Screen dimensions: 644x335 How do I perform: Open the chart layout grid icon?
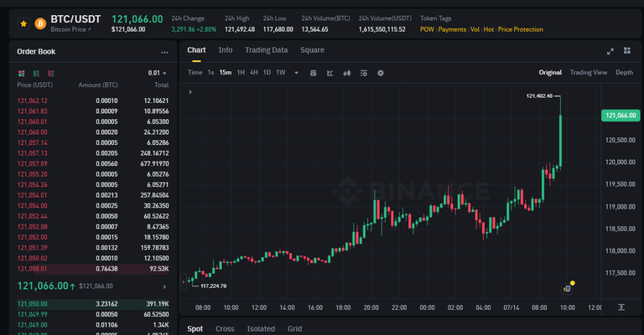(626, 50)
